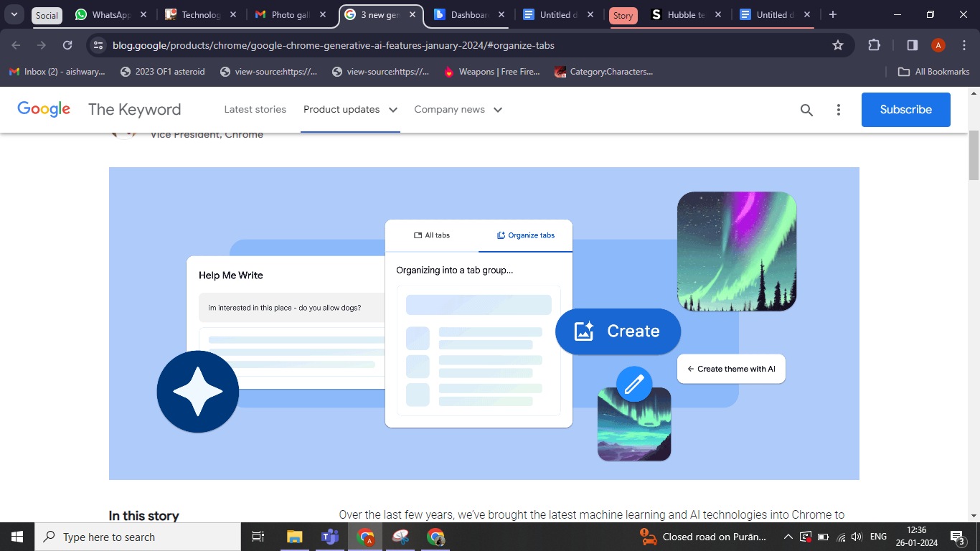Screen dimensions: 980x551
Task: Open the blog's three-dot more options
Action: pyautogui.click(x=839, y=110)
